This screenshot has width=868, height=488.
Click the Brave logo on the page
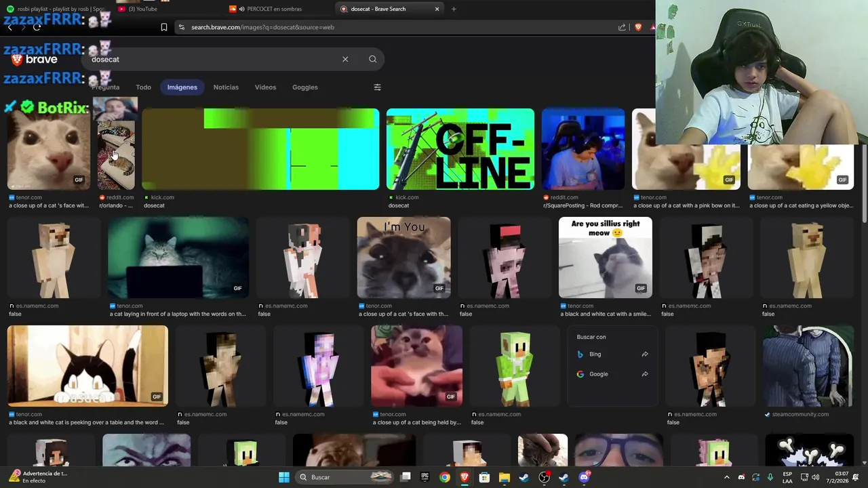coord(35,59)
